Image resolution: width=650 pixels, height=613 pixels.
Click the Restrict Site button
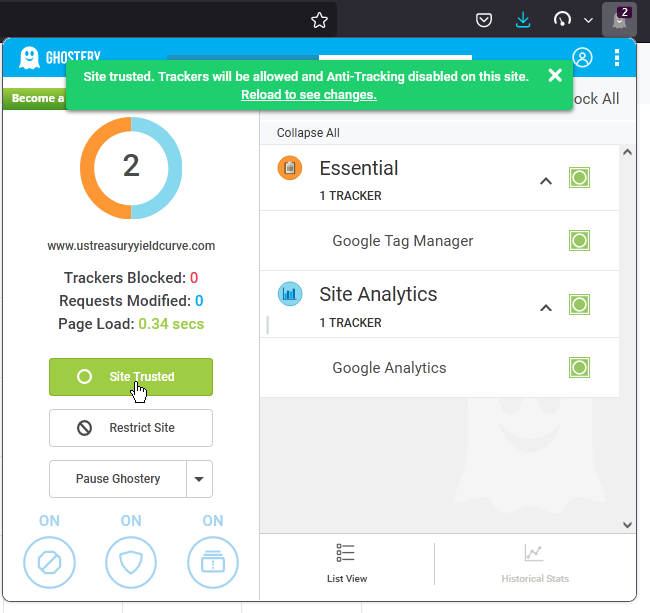point(131,428)
